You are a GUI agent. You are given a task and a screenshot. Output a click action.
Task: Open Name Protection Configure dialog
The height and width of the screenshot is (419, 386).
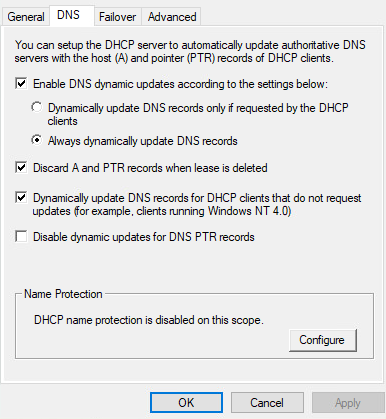click(323, 340)
